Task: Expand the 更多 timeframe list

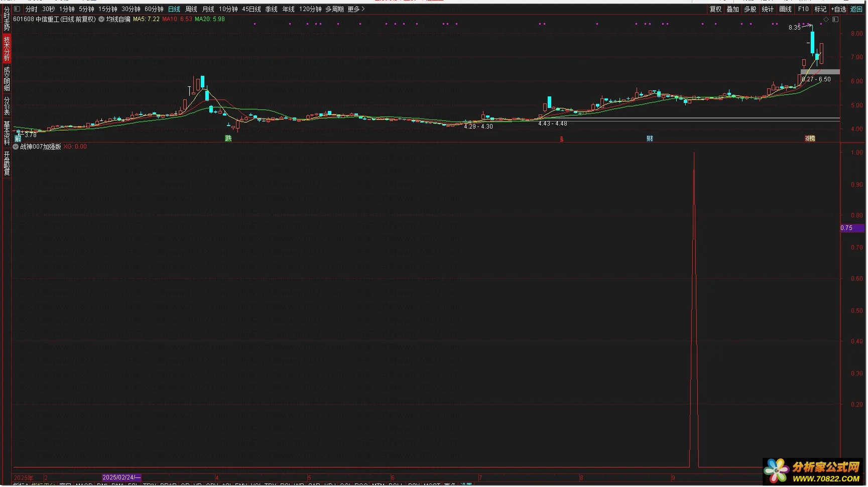Action: pos(356,9)
